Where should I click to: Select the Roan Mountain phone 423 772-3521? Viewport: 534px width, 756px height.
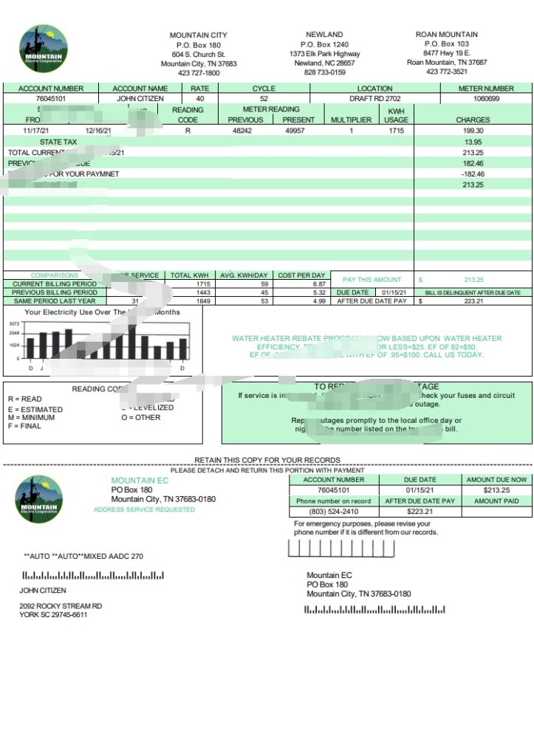(447, 72)
